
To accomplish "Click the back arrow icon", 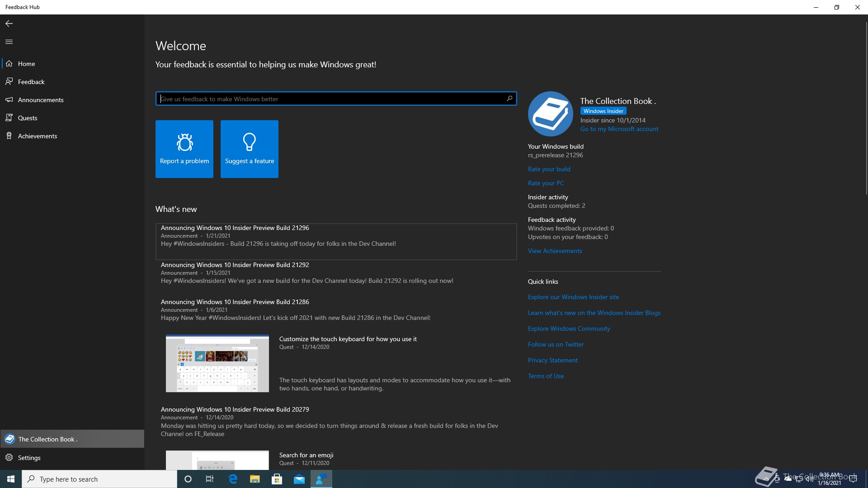I will click(x=9, y=23).
